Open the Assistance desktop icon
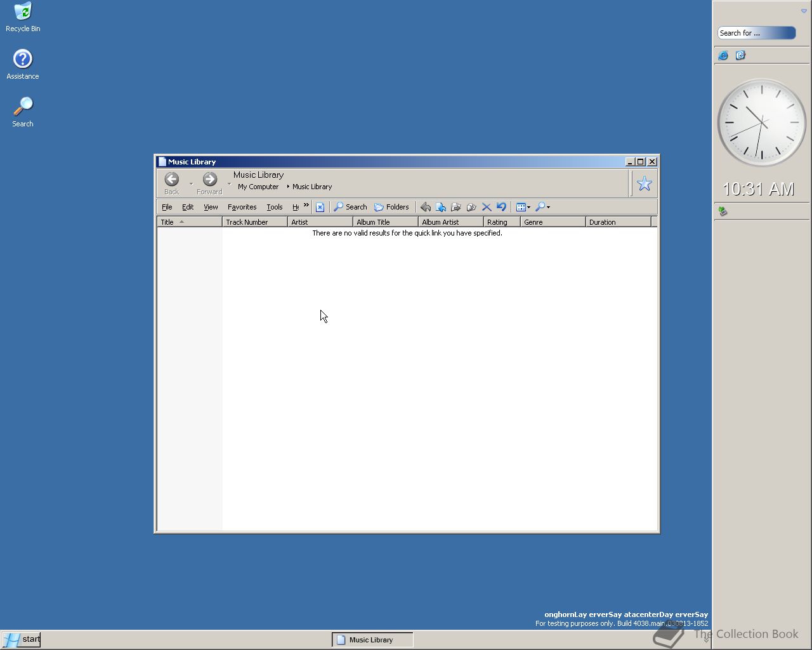 23,64
